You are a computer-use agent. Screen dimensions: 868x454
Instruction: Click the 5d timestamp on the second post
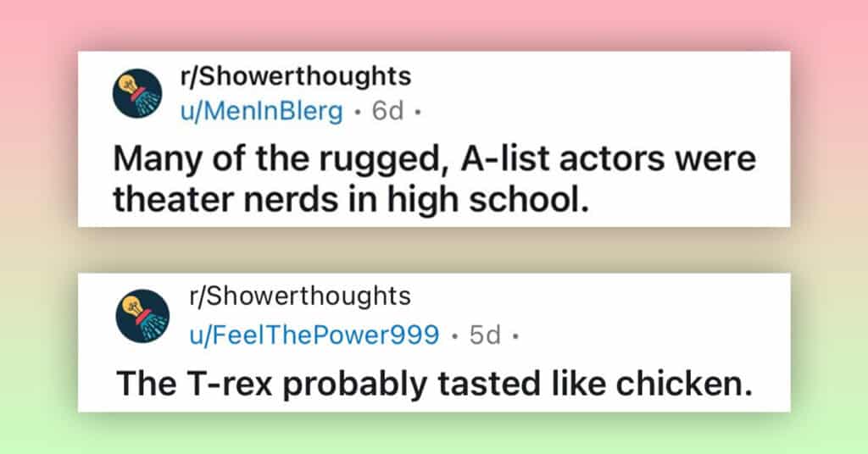[x=485, y=335]
